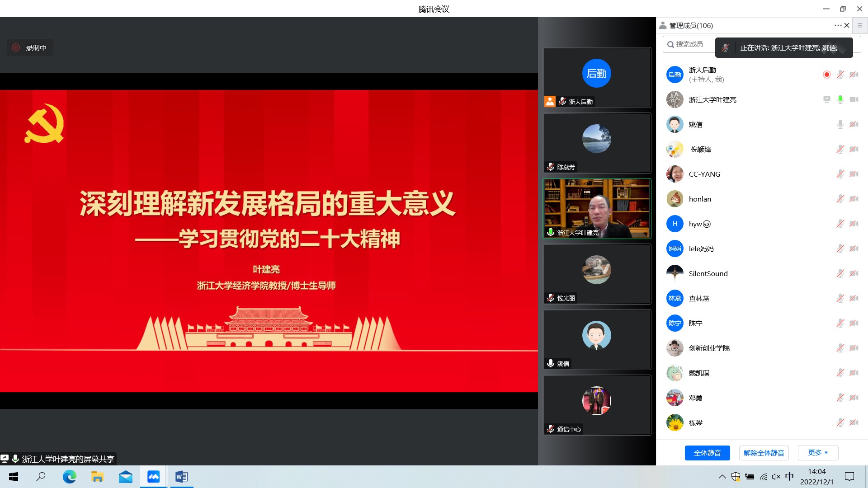Expand the 更多 dropdown
The height and width of the screenshot is (488, 868).
[818, 453]
